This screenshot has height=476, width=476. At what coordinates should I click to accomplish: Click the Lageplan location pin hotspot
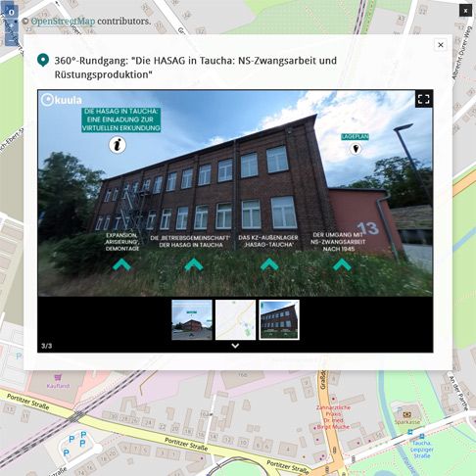(356, 149)
